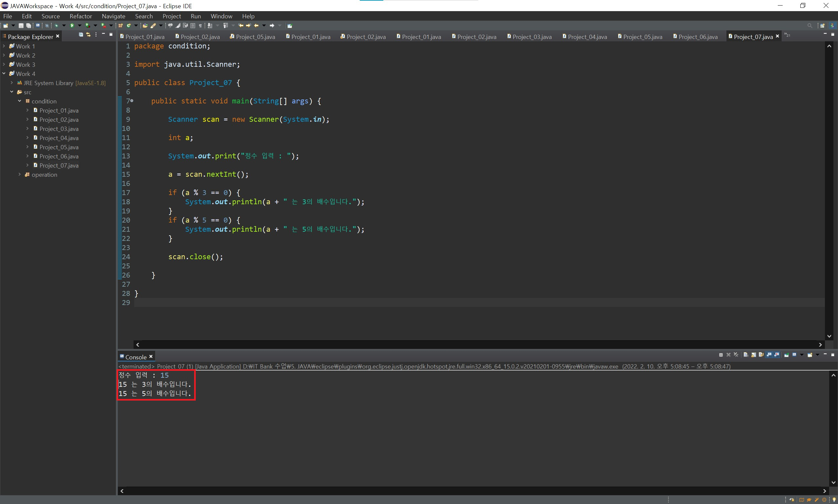Start debugging with the bug icon
The width and height of the screenshot is (838, 504).
56,26
